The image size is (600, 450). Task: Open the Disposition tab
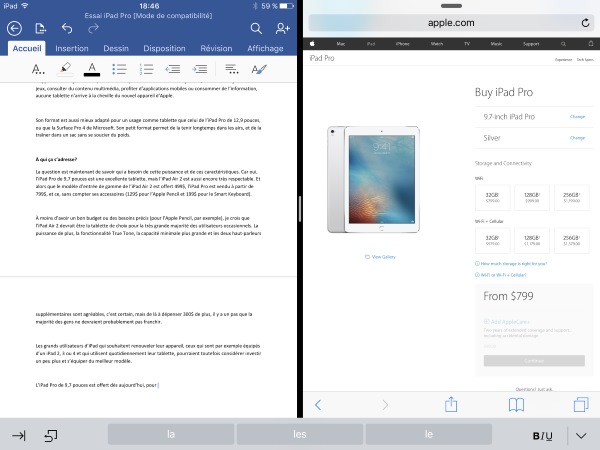tap(164, 49)
